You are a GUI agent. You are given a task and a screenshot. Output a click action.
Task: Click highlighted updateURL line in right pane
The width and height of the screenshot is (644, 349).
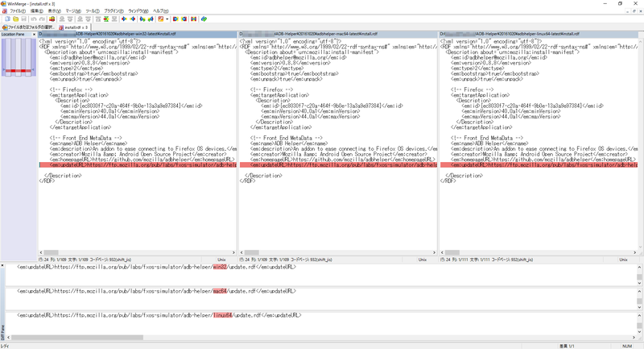click(539, 165)
